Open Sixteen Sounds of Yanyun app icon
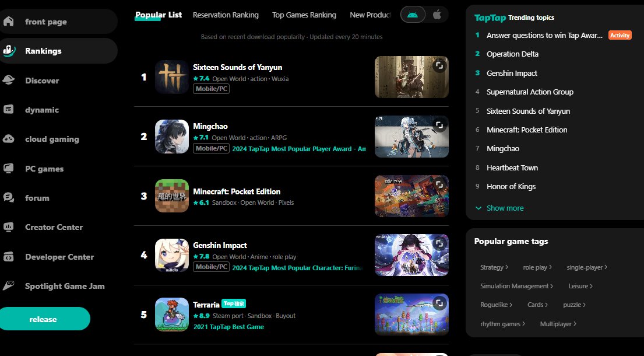The image size is (644, 356). click(x=172, y=77)
